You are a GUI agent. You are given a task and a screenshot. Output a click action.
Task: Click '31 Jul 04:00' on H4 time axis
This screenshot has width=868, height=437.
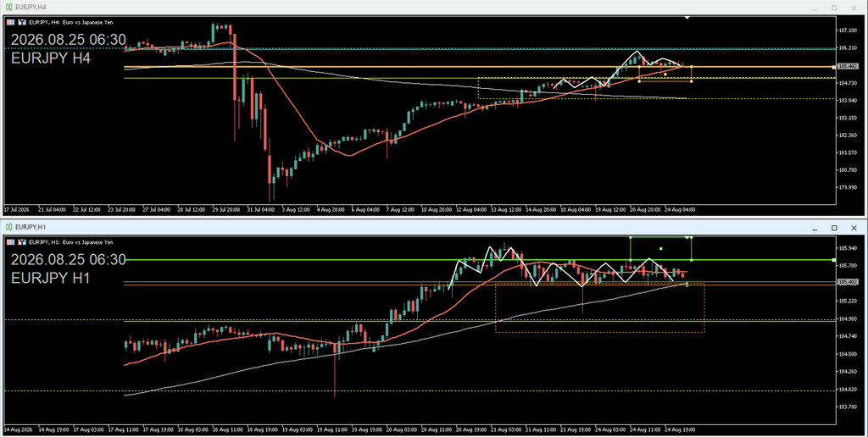click(261, 210)
